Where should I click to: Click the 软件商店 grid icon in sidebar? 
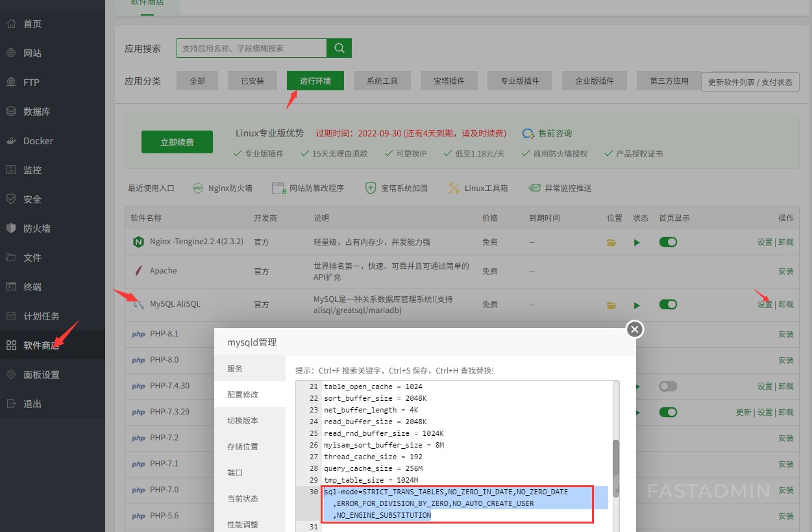pos(11,346)
